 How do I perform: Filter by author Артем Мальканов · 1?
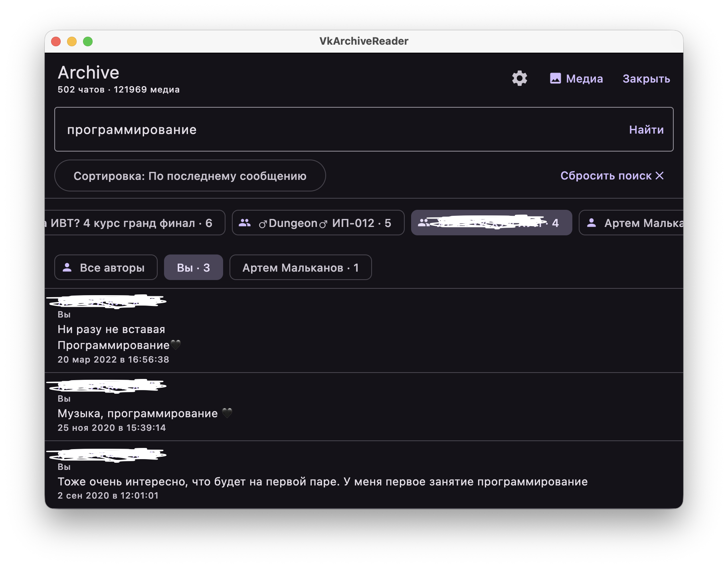(301, 267)
